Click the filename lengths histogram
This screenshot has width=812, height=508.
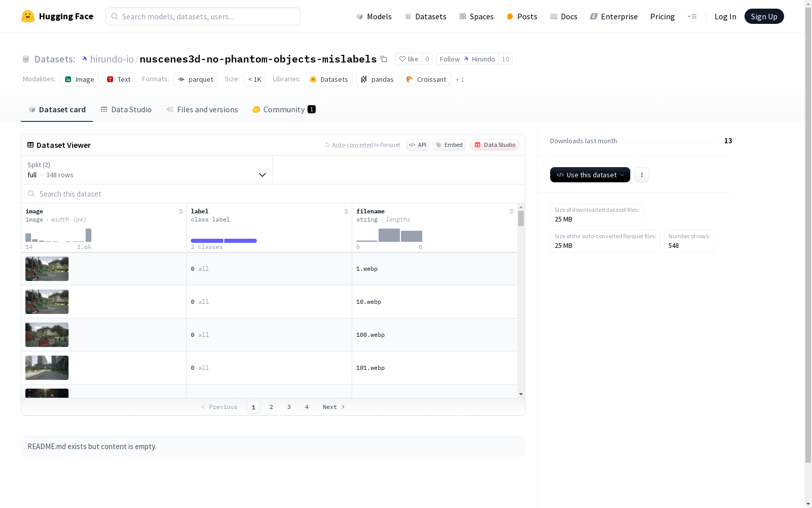389,235
